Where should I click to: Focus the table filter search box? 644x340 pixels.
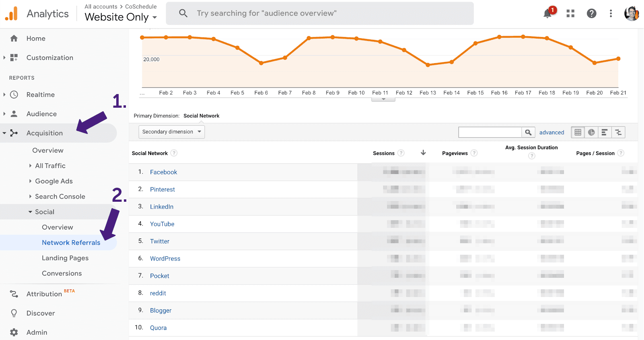click(490, 132)
